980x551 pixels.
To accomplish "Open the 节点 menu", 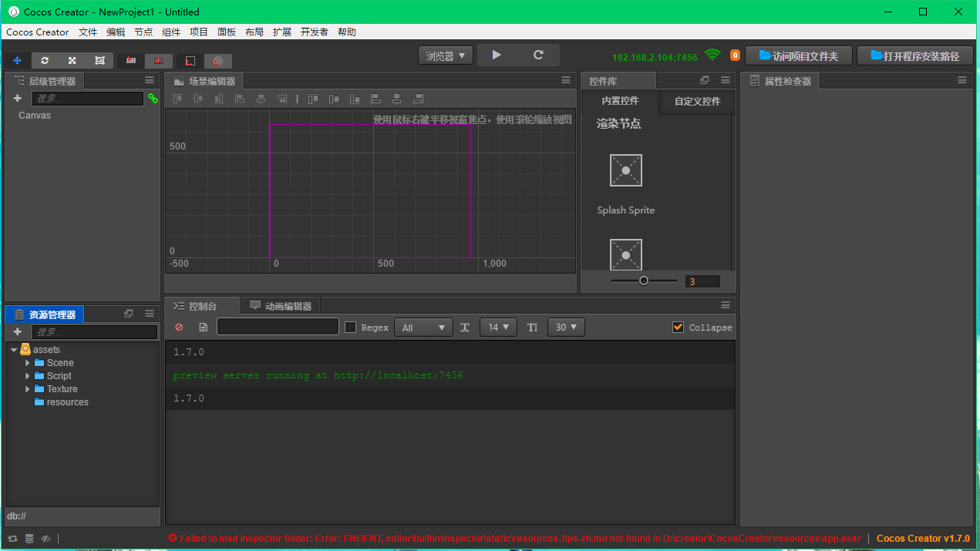I will 143,32.
